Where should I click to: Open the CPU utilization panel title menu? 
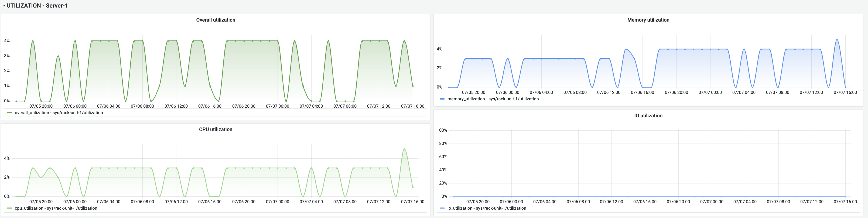pos(216,130)
